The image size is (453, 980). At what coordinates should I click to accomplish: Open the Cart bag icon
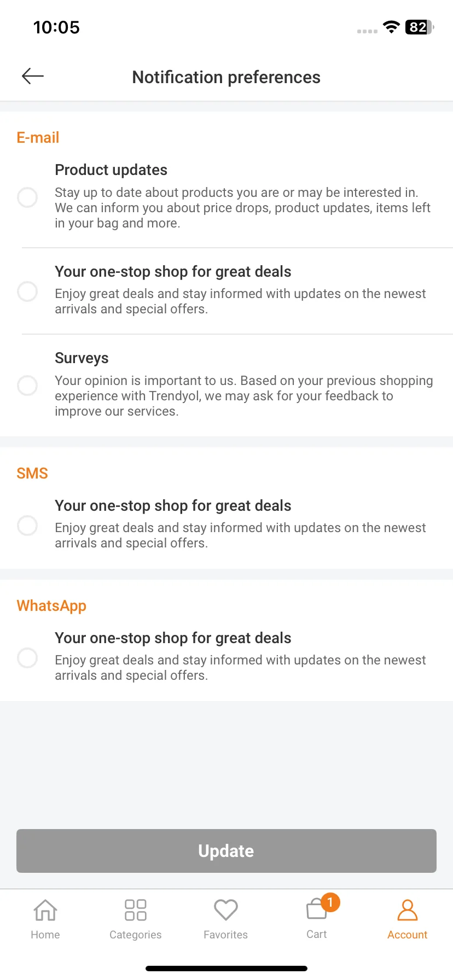point(316,911)
